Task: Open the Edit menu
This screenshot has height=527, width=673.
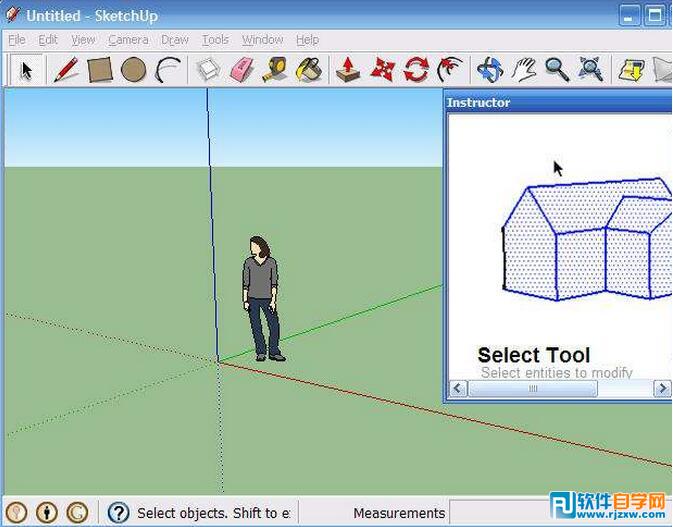Action: point(48,40)
